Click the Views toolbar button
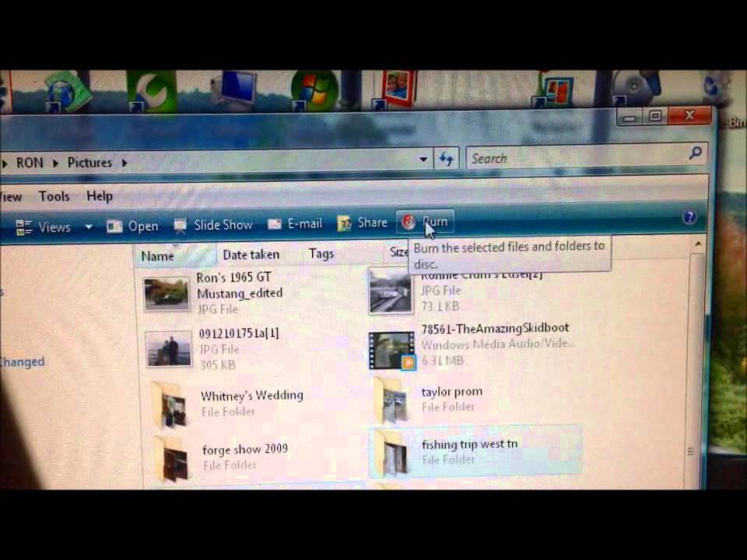 tap(44, 227)
